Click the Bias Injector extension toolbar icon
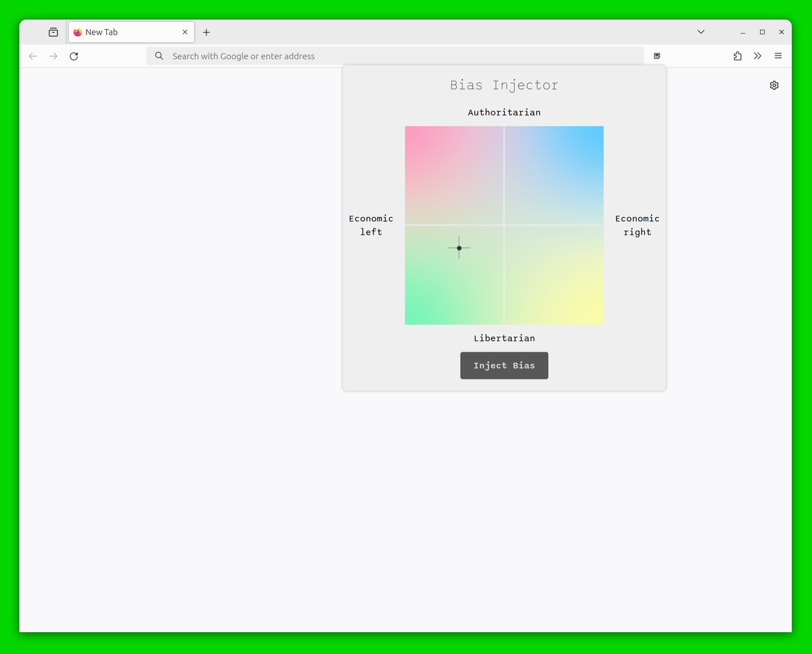The image size is (812, 654). click(x=657, y=56)
